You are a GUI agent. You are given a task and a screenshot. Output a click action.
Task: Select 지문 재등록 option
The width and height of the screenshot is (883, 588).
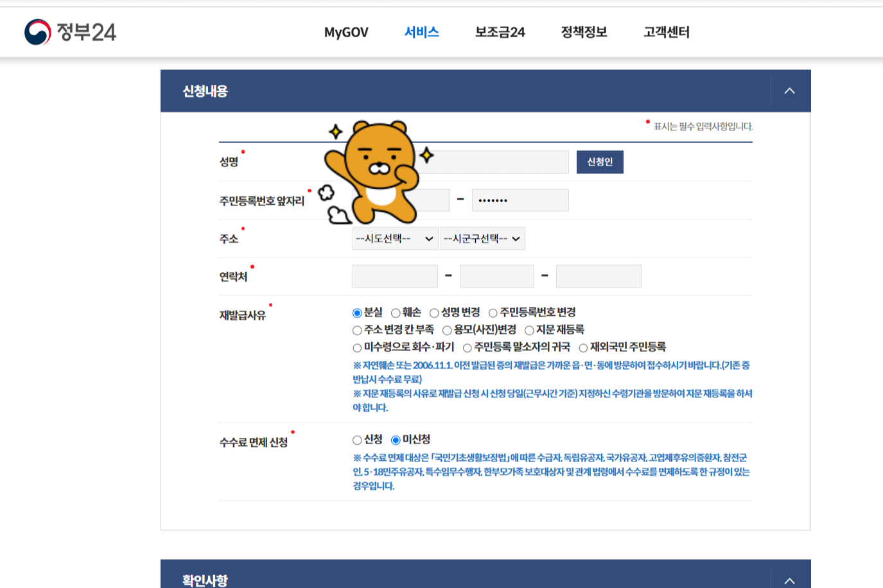click(529, 329)
